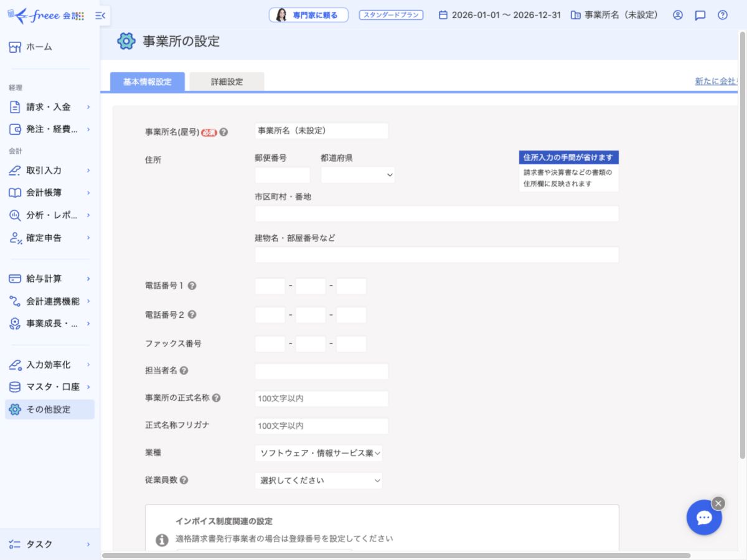Open the Home icon in sidebar

[15, 47]
